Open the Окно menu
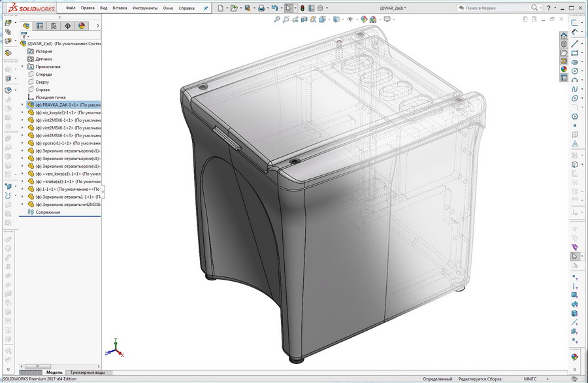The height and width of the screenshot is (383, 588). [168, 8]
